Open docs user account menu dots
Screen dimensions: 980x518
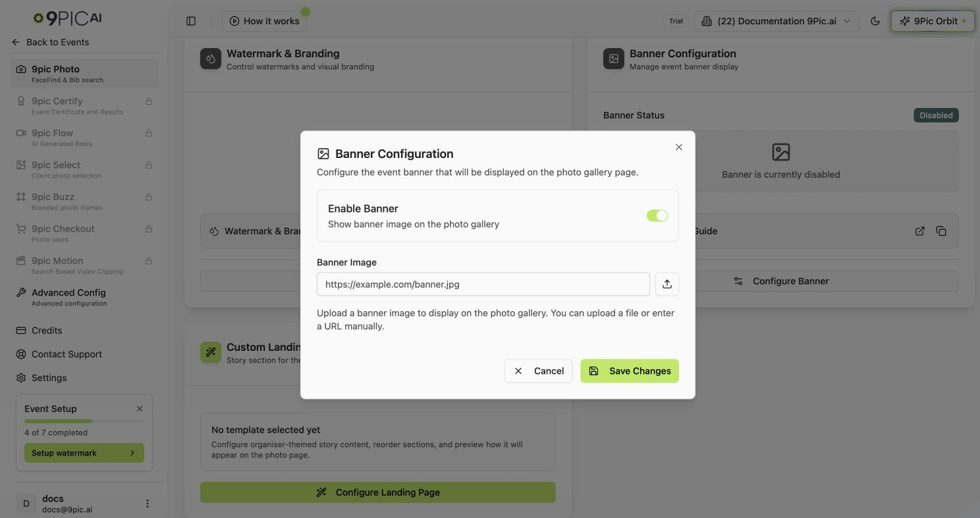148,504
